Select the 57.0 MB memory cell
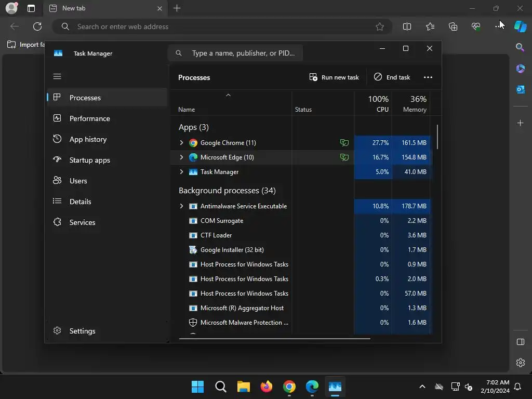The width and height of the screenshot is (532, 399). click(411, 294)
